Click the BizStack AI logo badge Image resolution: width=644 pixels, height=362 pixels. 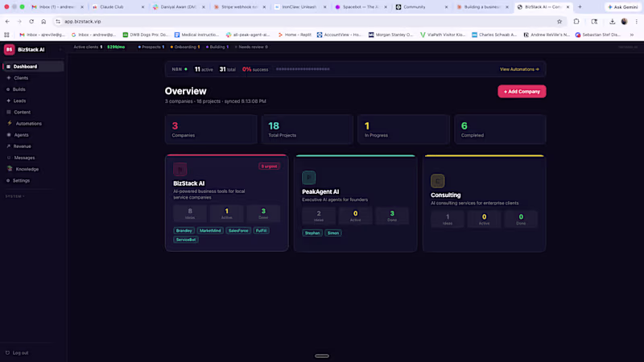pyautogui.click(x=9, y=49)
